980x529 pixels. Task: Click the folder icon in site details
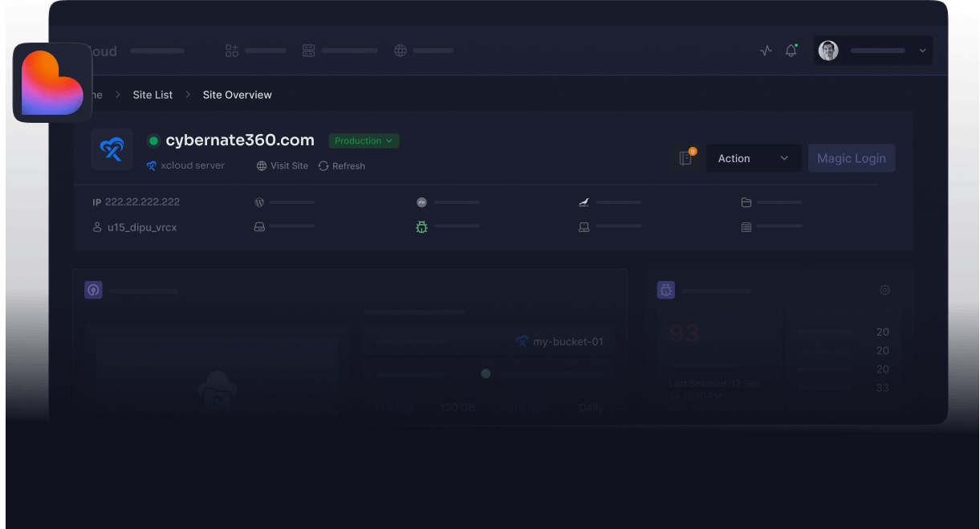[746, 202]
